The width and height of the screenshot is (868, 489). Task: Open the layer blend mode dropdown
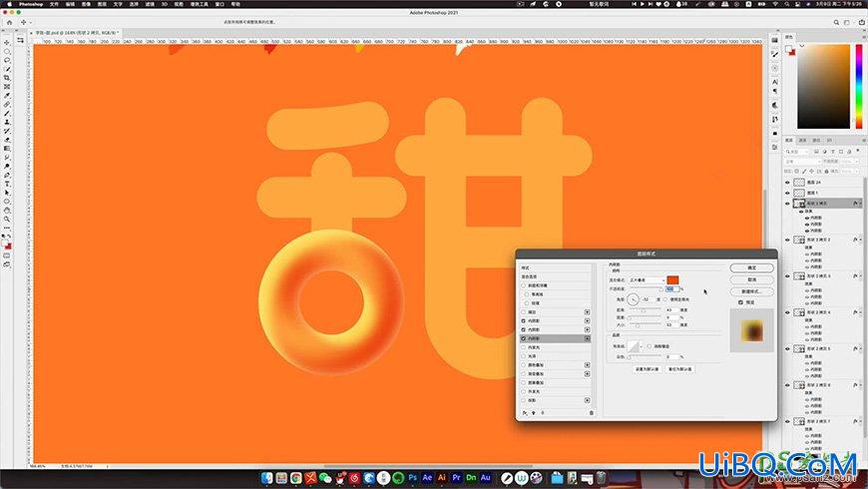[x=802, y=161]
